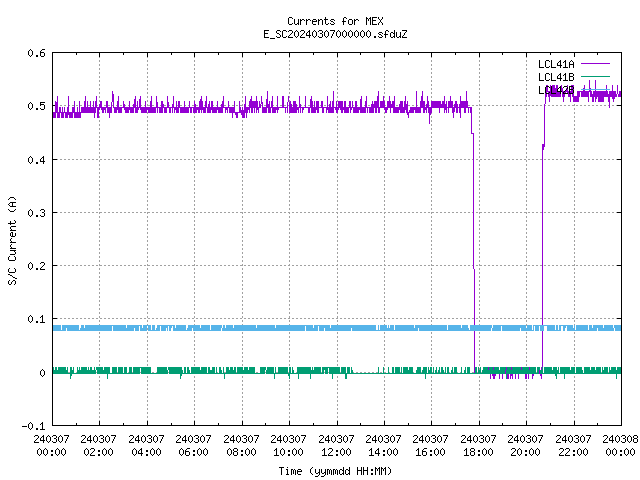The height and width of the screenshot is (480, 640).
Task: Click the chart title 'Currents for MEX'
Action: (x=335, y=21)
